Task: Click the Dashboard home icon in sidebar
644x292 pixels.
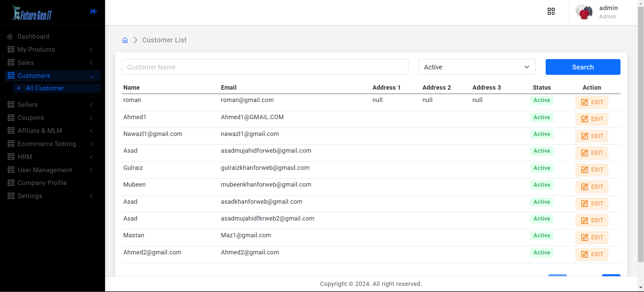Action: (x=10, y=37)
